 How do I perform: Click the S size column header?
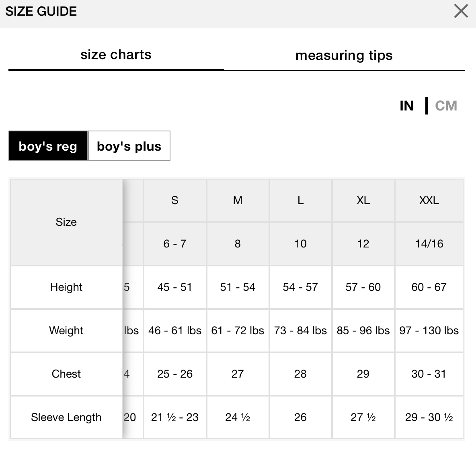175,200
